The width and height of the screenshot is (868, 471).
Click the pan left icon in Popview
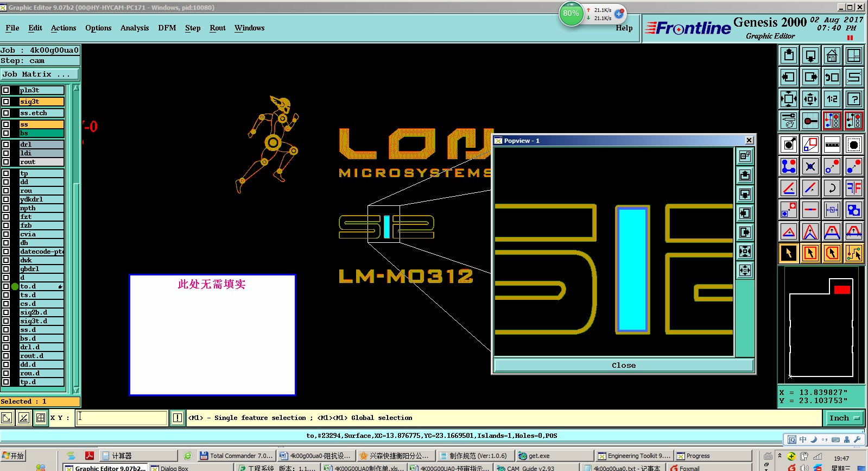[745, 213]
